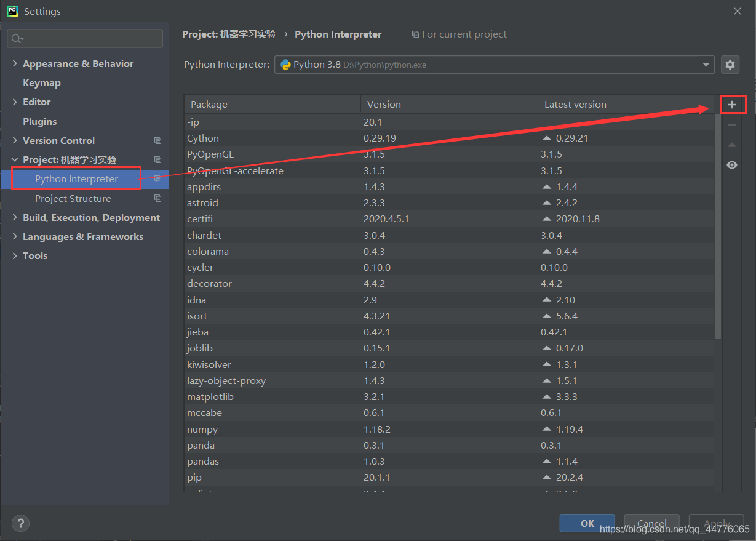Image resolution: width=756 pixels, height=541 pixels.
Task: Click inside the settings search field
Action: click(x=85, y=38)
